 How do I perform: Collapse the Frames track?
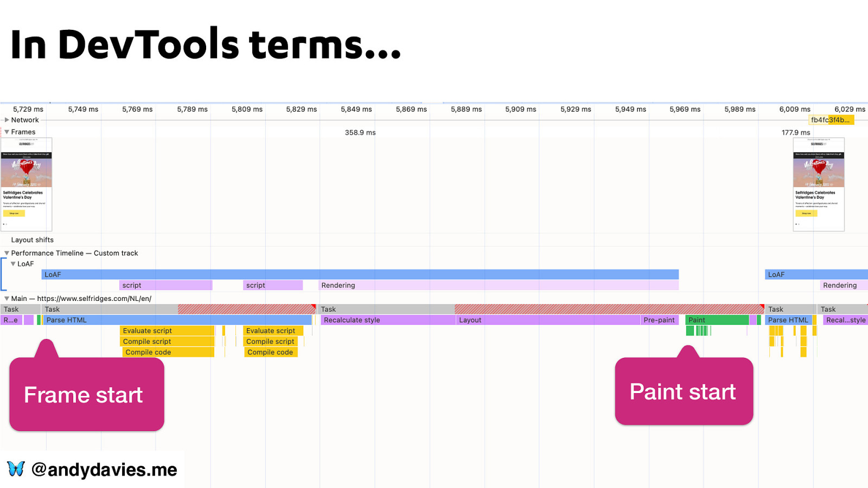[x=7, y=132]
